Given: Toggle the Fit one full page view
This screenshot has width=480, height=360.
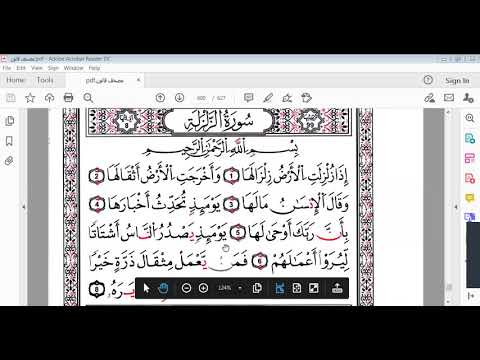Looking at the screenshot, I should 297,288.
